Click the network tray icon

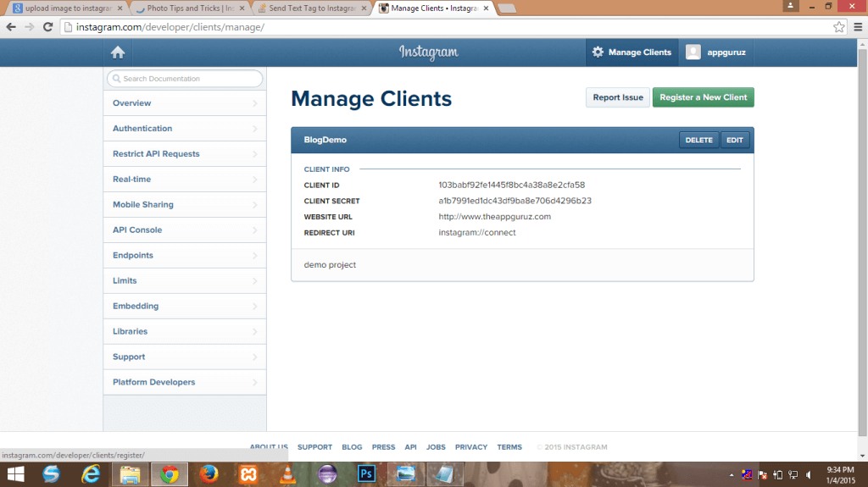(793, 475)
